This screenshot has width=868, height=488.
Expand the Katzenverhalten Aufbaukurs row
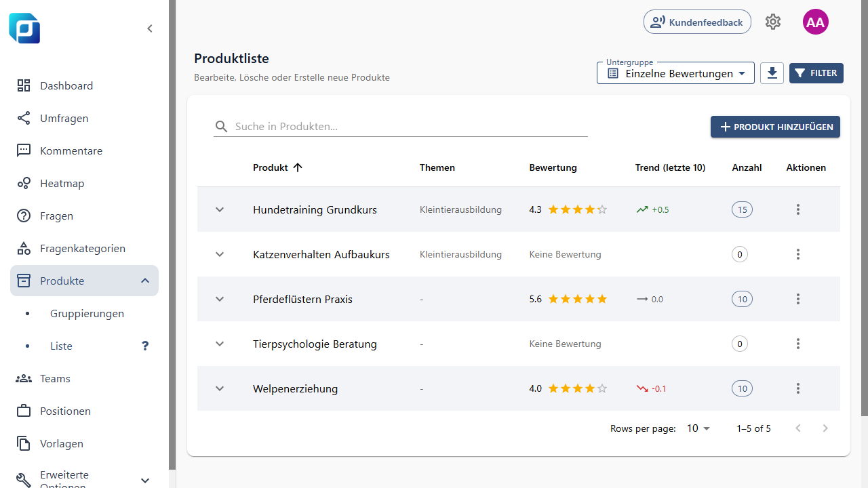coord(220,254)
